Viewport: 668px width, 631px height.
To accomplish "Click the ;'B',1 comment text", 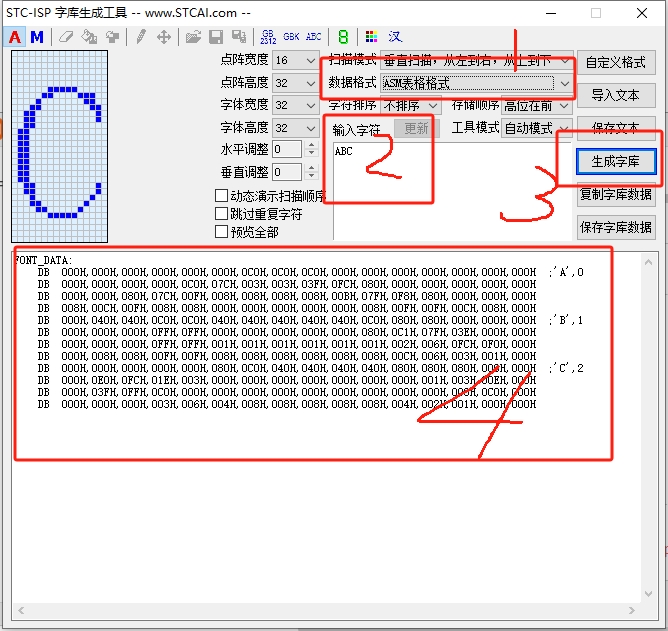I will point(566,320).
